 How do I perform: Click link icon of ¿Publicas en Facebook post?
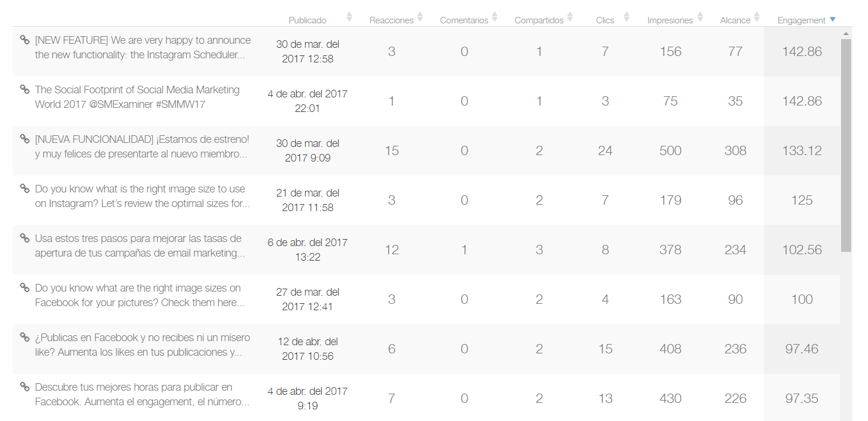coord(25,337)
